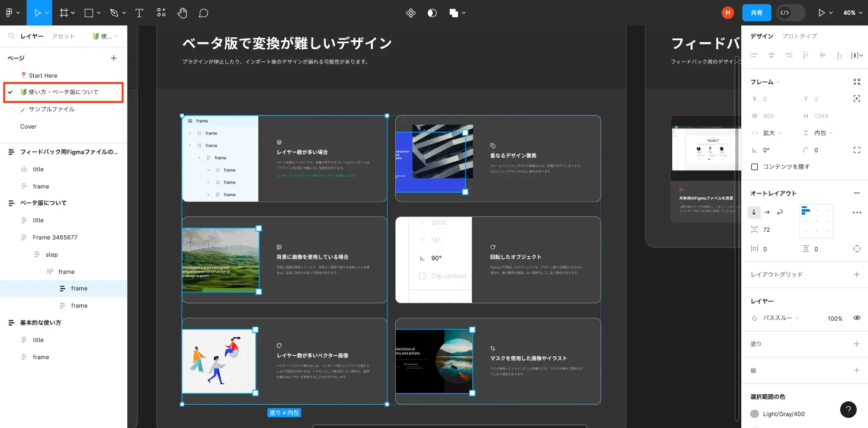Add a layout grid with plus
868x428 pixels.
coord(856,274)
